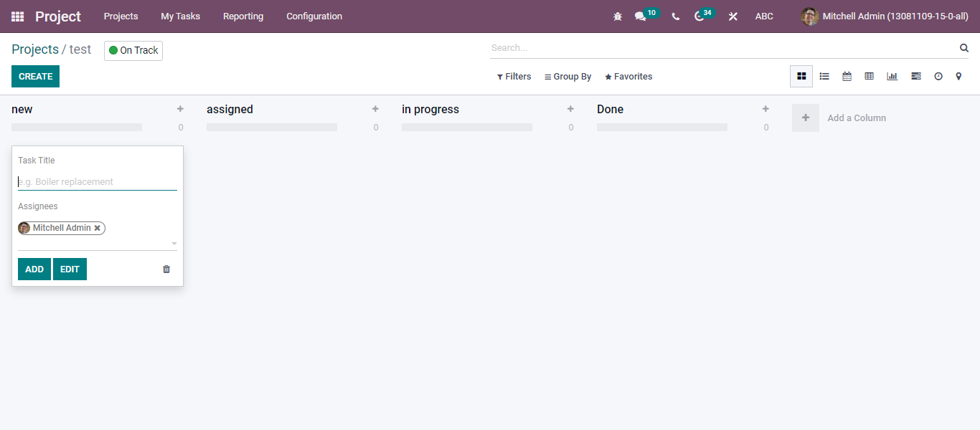Image resolution: width=980 pixels, height=430 pixels.
Task: Open the Group By dropdown
Action: 567,77
